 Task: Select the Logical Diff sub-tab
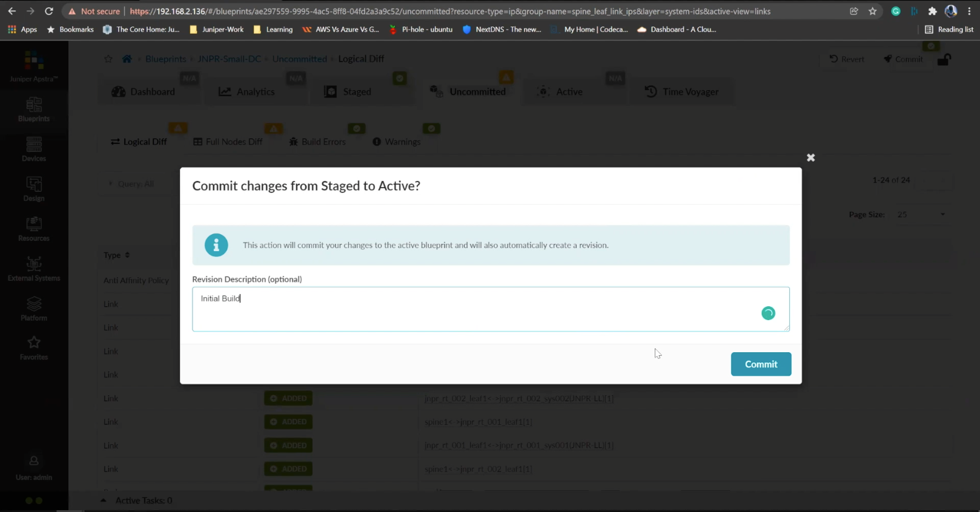(139, 142)
